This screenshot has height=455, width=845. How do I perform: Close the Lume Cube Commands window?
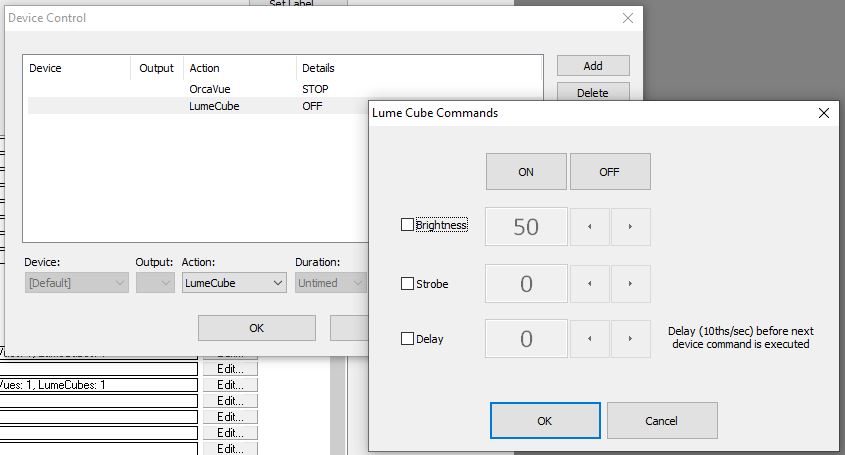click(823, 113)
